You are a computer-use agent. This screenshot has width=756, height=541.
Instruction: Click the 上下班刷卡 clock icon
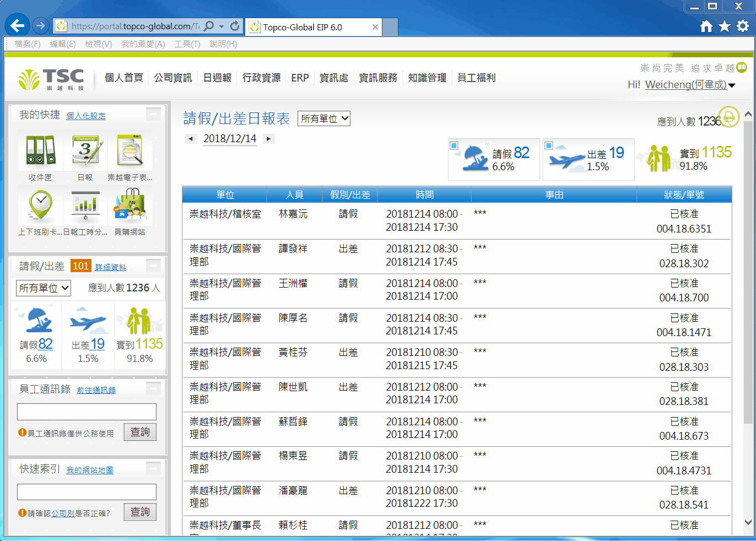[40, 205]
